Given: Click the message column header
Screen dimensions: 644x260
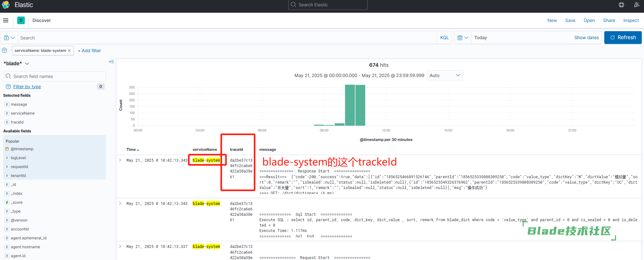Looking at the screenshot, I should pos(268,150).
